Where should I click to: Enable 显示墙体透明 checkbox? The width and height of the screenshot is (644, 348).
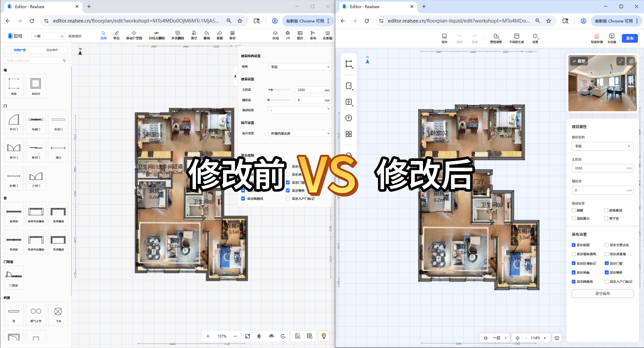pos(574,254)
